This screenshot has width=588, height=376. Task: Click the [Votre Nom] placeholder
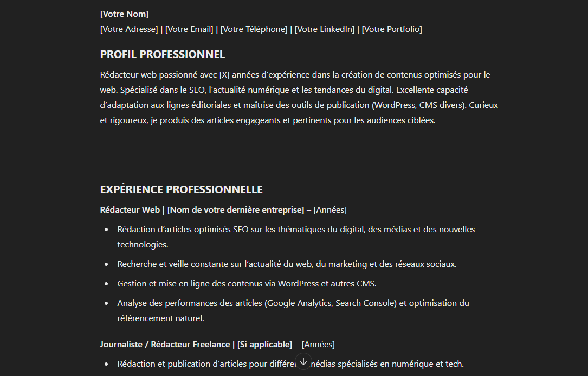click(x=124, y=14)
